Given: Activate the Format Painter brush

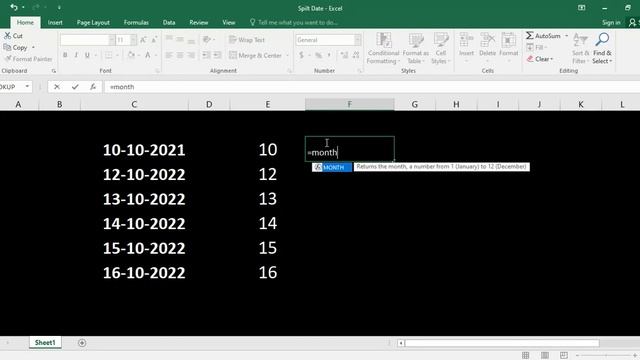Looking at the screenshot, I should [x=28, y=59].
